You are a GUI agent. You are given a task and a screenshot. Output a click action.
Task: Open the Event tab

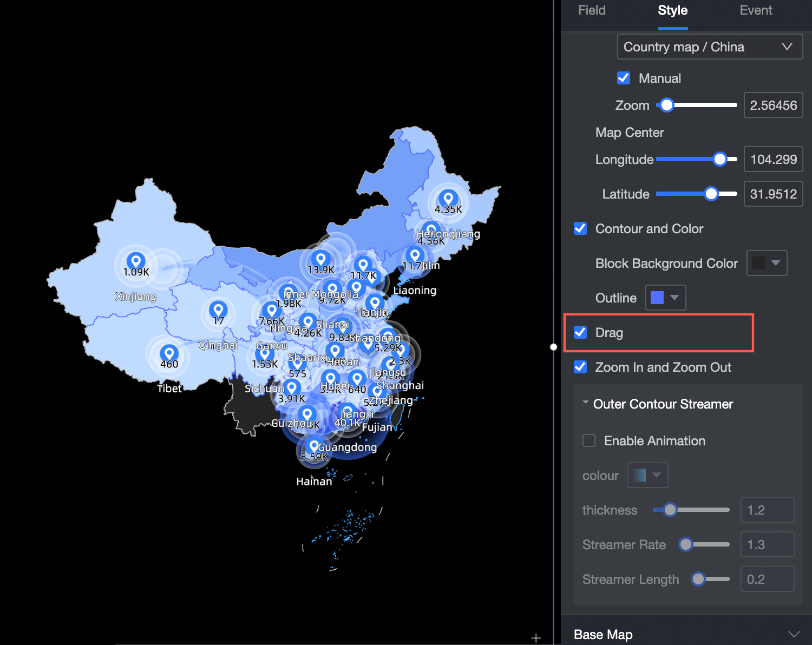pyautogui.click(x=756, y=10)
